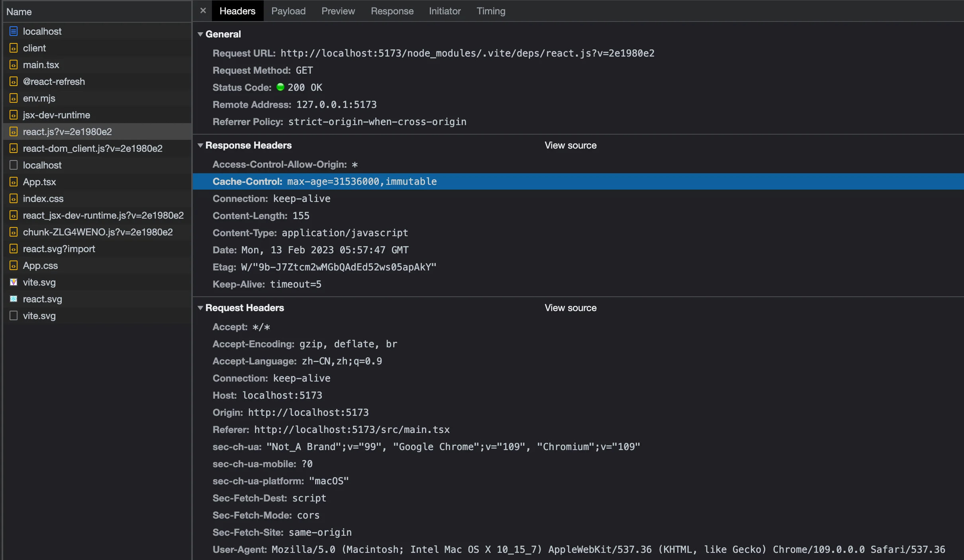Click the Referrer Policy value
964x560 pixels.
(377, 121)
